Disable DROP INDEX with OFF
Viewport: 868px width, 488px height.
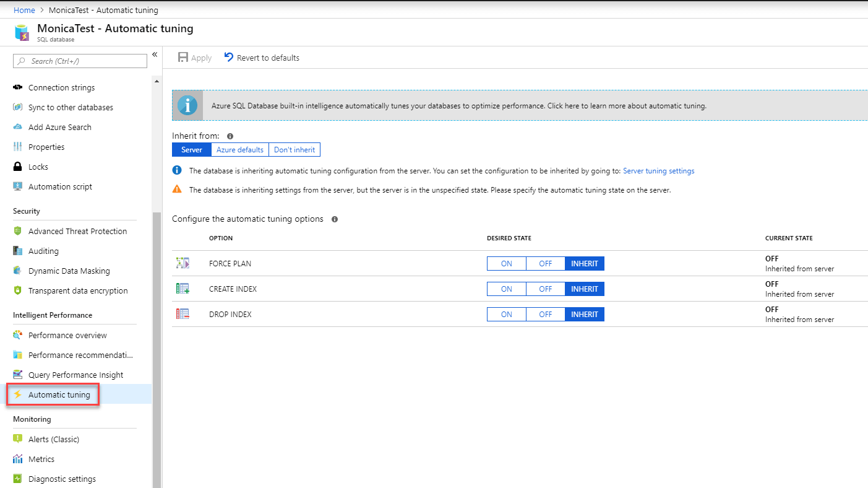pyautogui.click(x=545, y=314)
